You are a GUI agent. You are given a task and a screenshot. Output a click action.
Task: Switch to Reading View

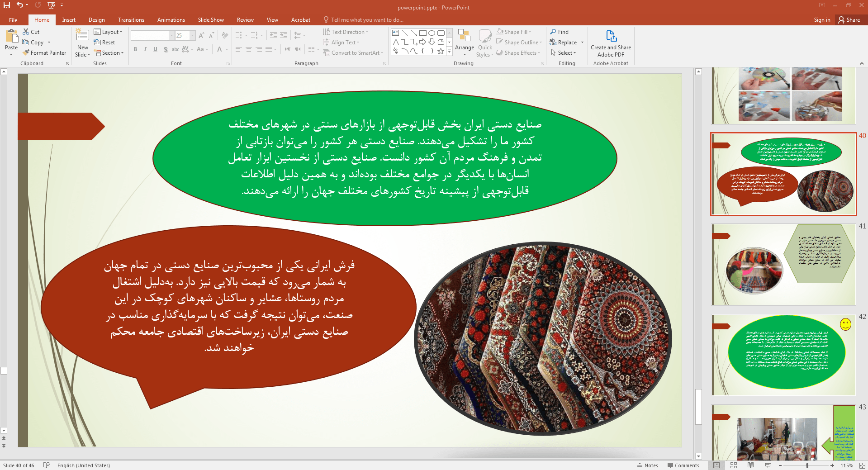pos(751,465)
